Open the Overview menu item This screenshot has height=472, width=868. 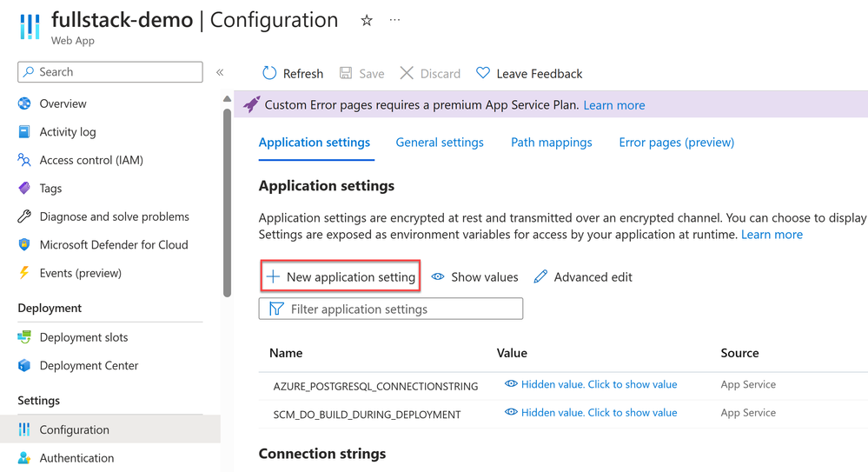point(63,103)
